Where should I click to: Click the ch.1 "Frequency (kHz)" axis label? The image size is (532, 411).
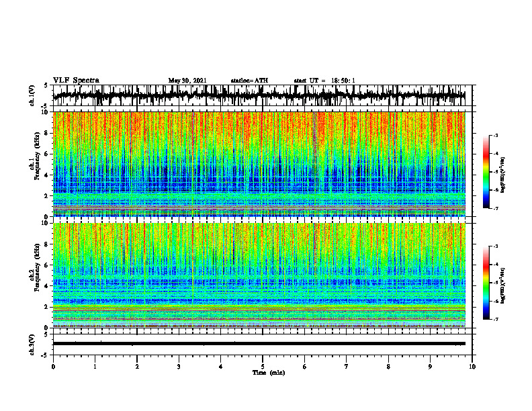(x=37, y=156)
